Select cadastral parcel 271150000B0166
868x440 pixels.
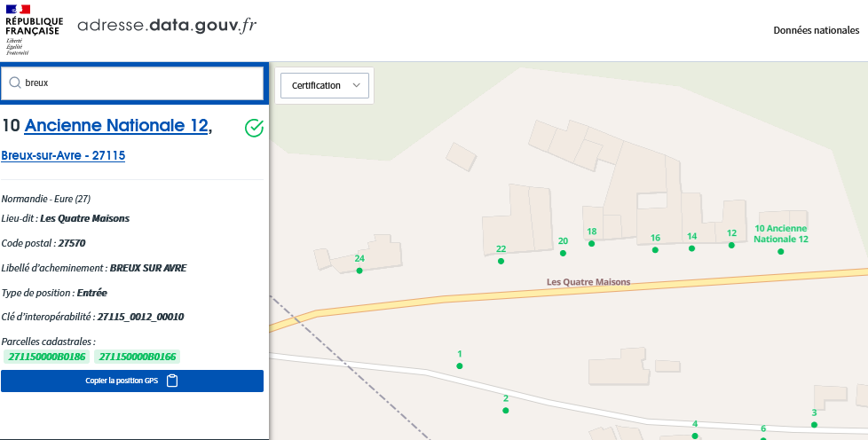138,357
